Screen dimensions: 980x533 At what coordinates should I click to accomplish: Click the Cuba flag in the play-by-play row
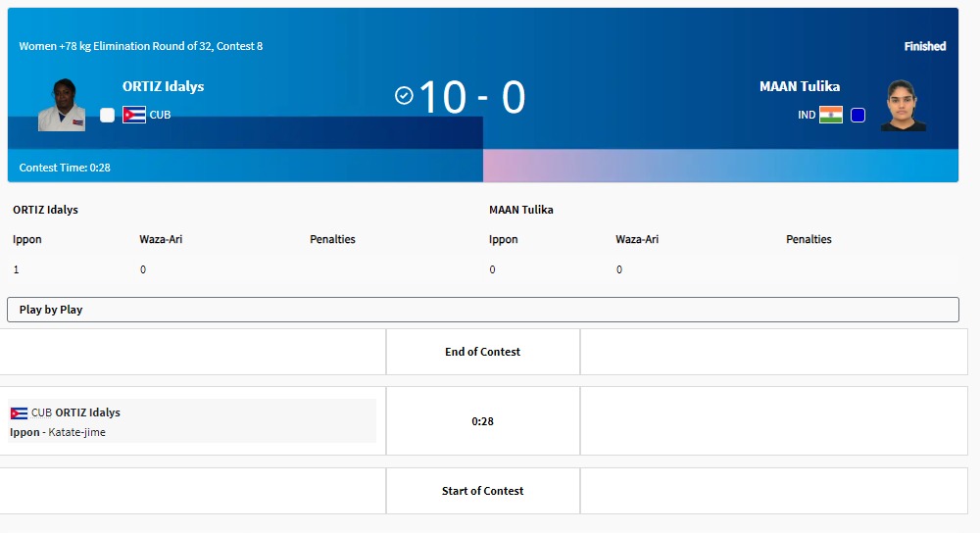(x=19, y=412)
